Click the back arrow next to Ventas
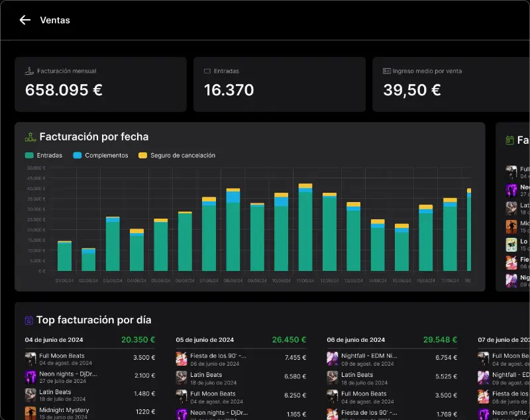Image resolution: width=530 pixels, height=420 pixels. point(25,20)
